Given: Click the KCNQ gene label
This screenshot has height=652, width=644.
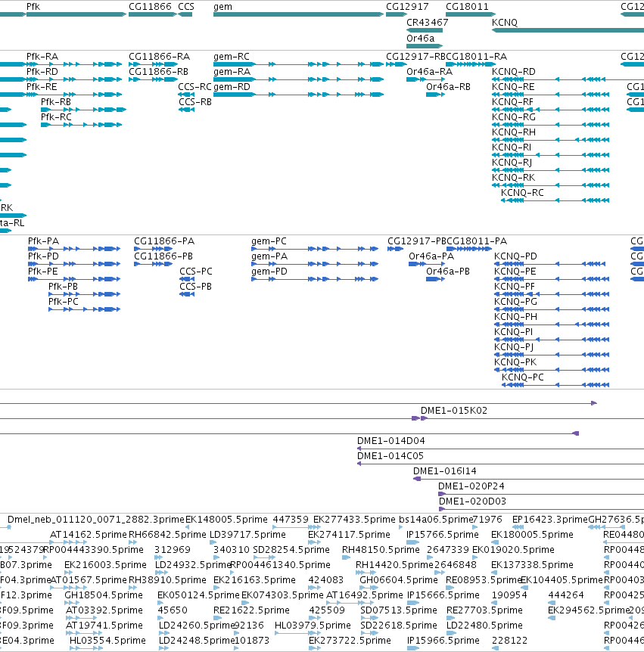Looking at the screenshot, I should (x=504, y=23).
